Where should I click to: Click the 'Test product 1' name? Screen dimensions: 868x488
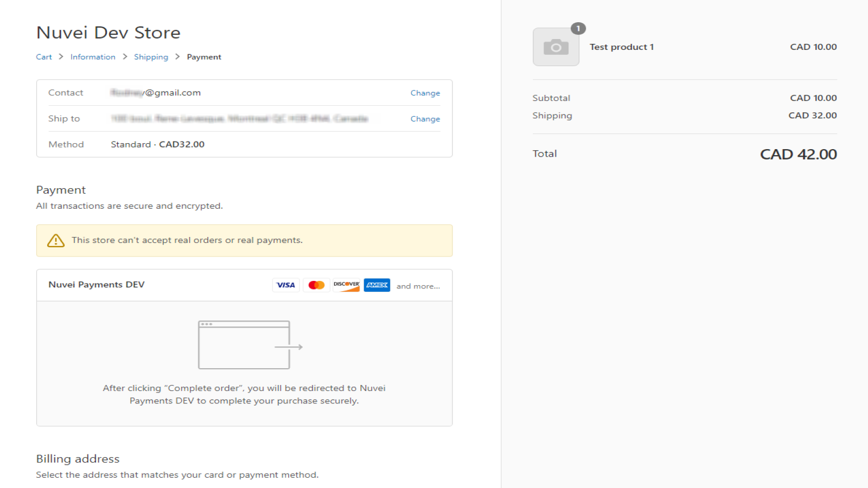(x=622, y=47)
